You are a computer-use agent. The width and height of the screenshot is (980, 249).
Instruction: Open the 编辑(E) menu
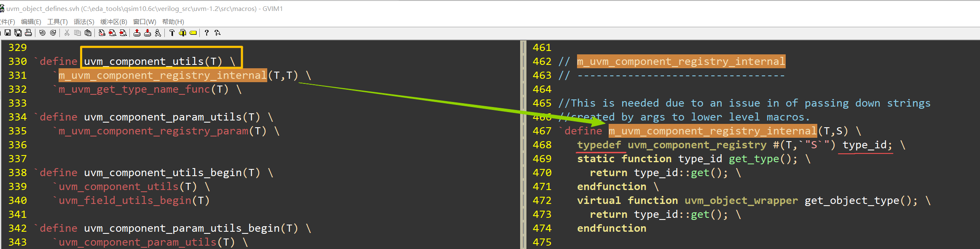pos(31,21)
